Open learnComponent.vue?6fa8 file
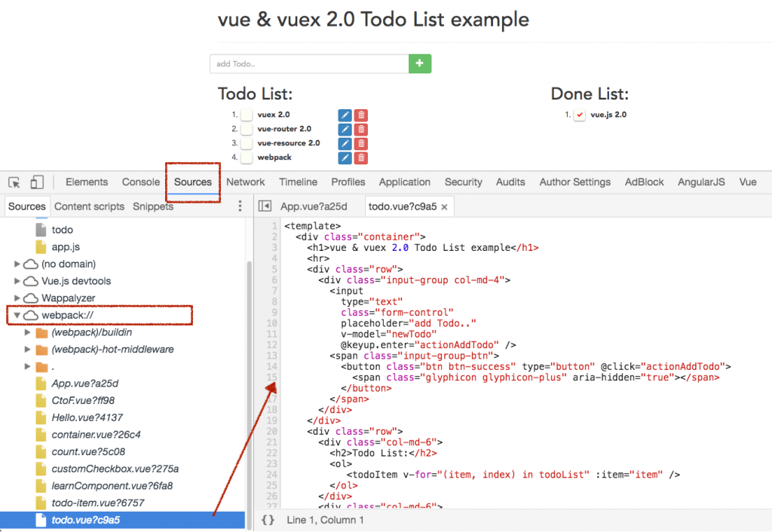The height and width of the screenshot is (532, 772). pyautogui.click(x=112, y=486)
